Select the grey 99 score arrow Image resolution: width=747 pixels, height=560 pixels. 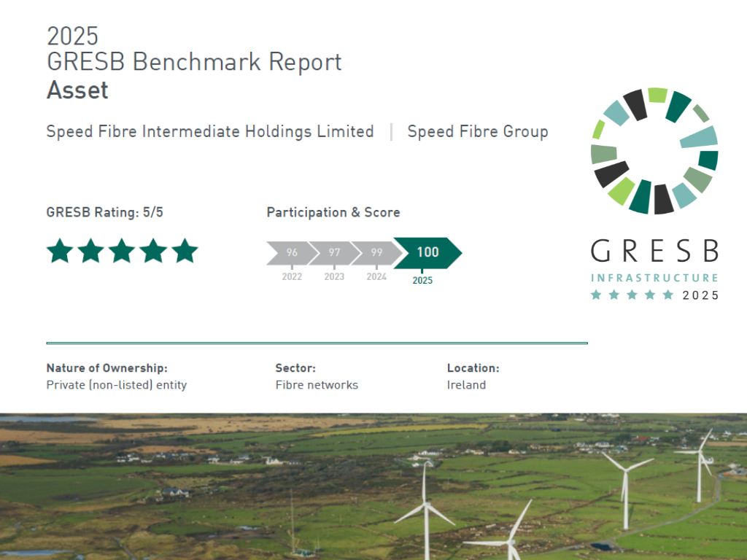(x=376, y=253)
